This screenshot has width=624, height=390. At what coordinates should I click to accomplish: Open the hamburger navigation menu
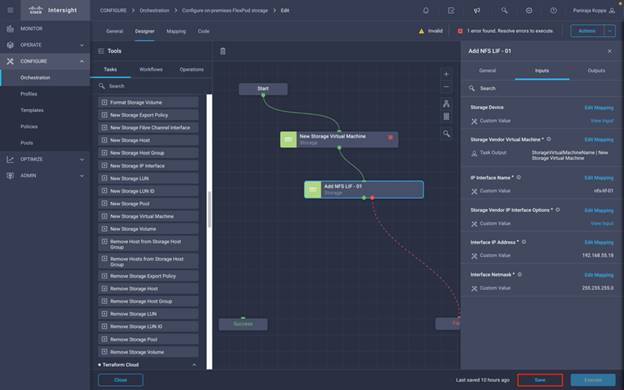pos(11,10)
